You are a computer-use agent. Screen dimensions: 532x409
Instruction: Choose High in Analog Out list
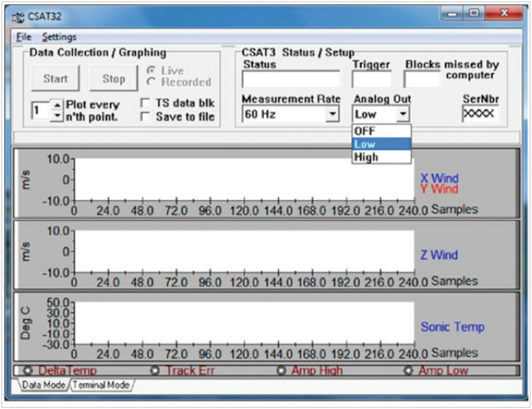[382, 157]
